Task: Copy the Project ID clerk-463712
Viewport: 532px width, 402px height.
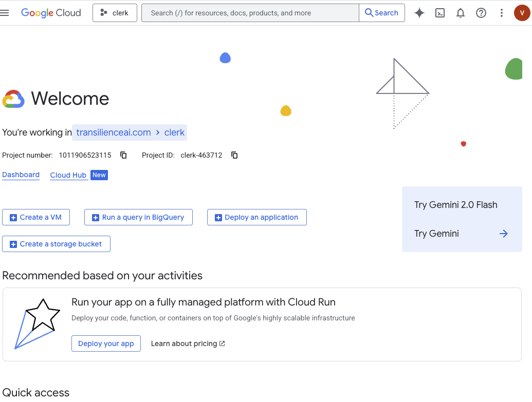Action: [x=234, y=155]
